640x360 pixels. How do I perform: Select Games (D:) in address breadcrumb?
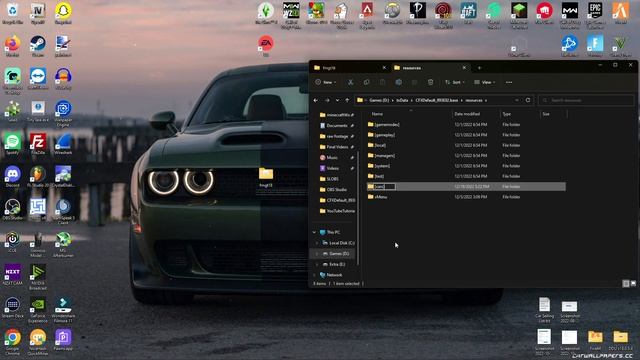point(379,100)
